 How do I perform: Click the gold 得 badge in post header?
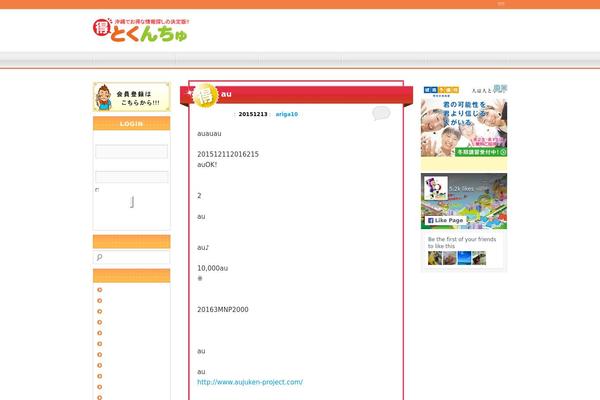pos(205,95)
